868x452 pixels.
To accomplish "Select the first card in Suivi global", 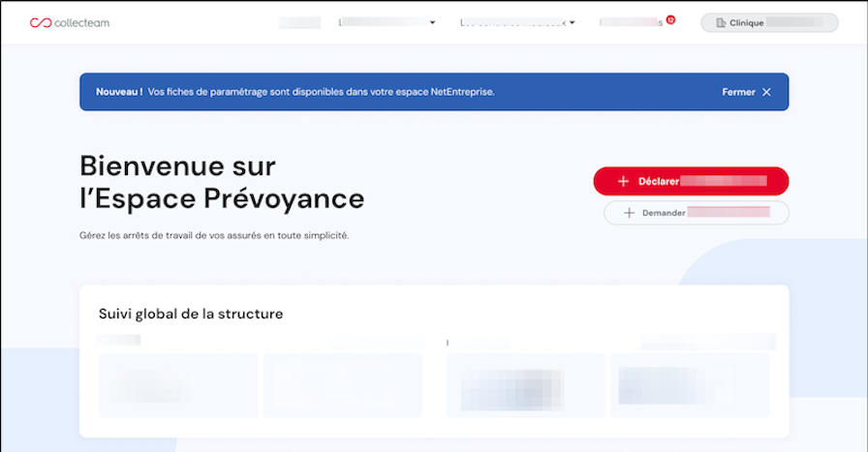I will [x=178, y=385].
